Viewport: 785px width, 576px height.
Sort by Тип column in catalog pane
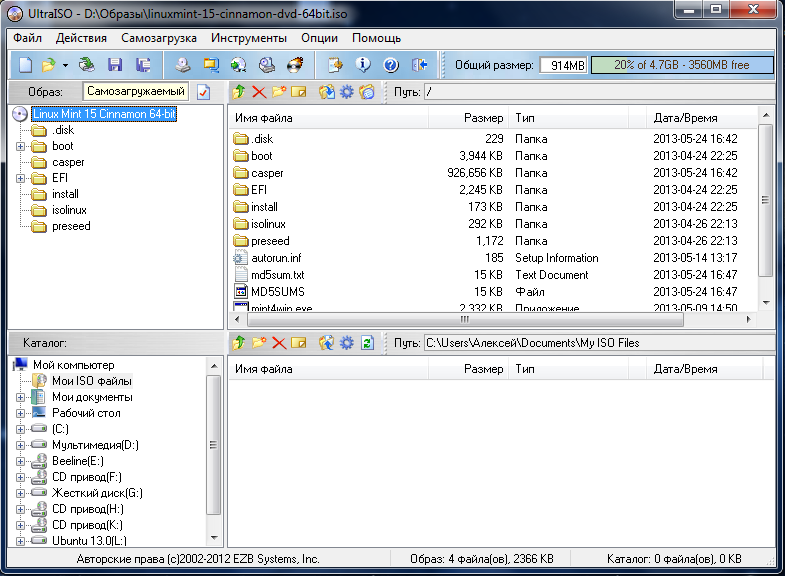coord(569,369)
